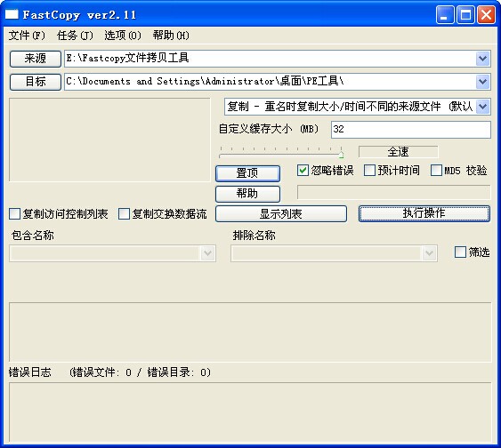
Task: Check 复制访问控制列表 option
Action: point(15,214)
